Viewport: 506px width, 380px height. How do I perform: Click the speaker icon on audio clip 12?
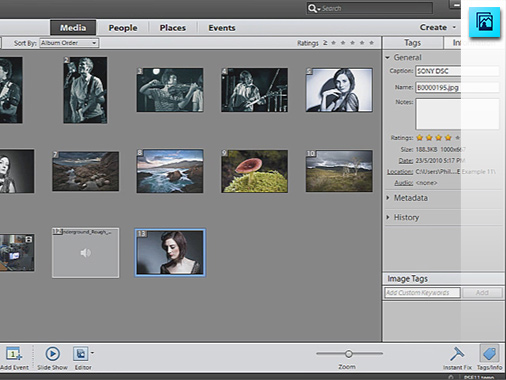point(85,253)
